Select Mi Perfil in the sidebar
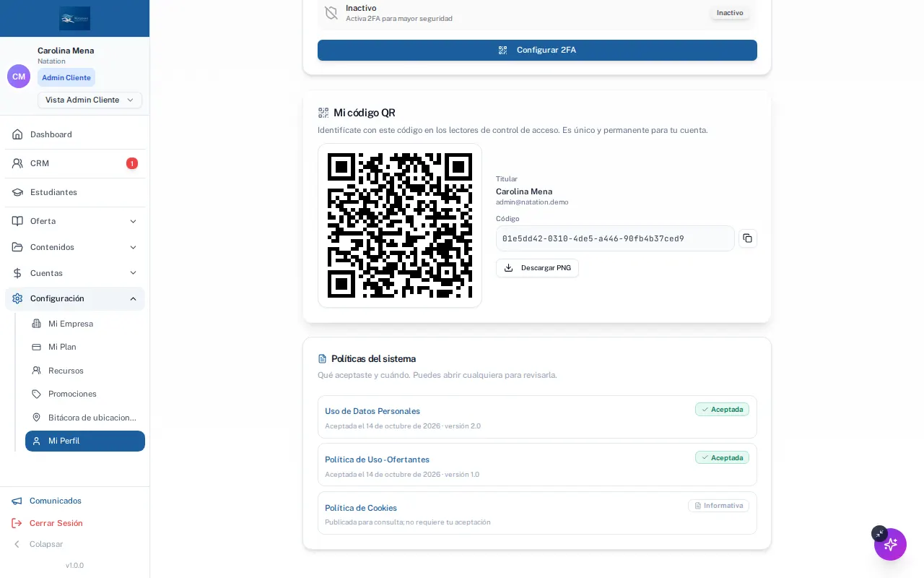The image size is (924, 578). click(85, 441)
